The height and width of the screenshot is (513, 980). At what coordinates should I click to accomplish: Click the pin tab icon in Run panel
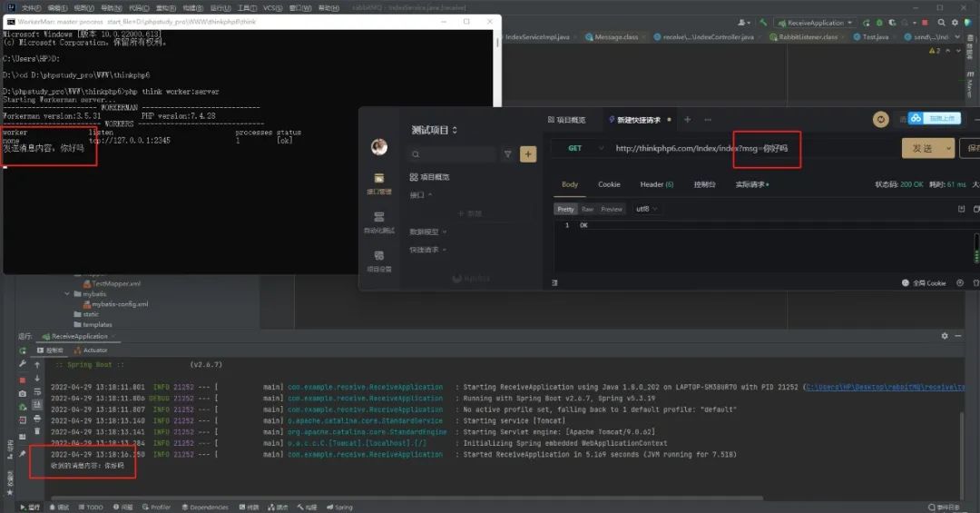coord(23,454)
